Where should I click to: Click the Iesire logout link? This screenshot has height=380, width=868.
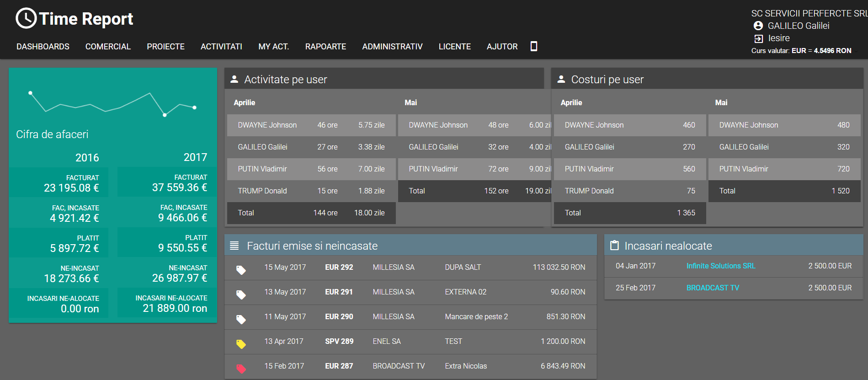coord(779,38)
